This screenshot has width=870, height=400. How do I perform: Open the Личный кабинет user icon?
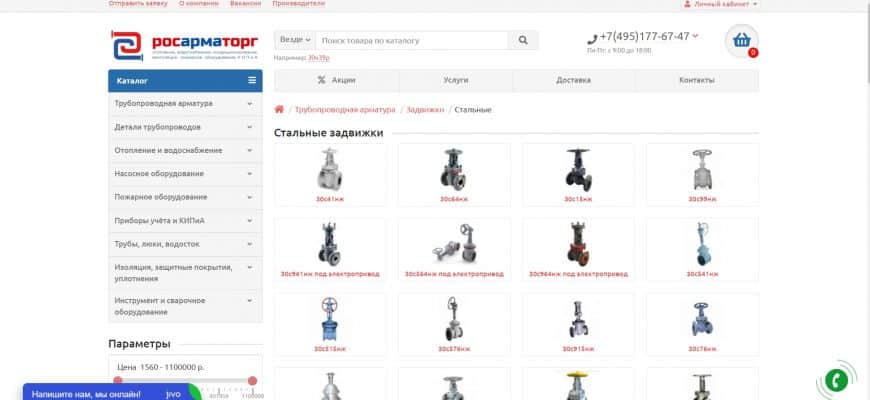coord(687,4)
